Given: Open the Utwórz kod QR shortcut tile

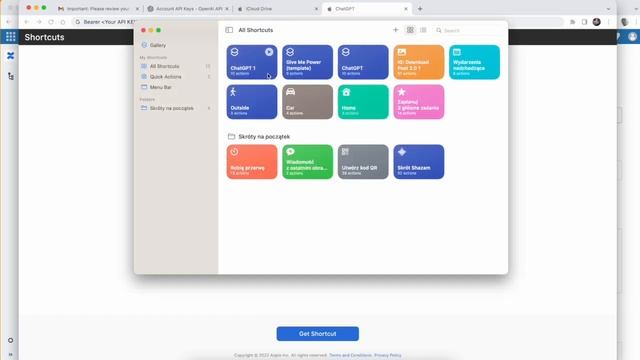Looking at the screenshot, I should pos(363,162).
